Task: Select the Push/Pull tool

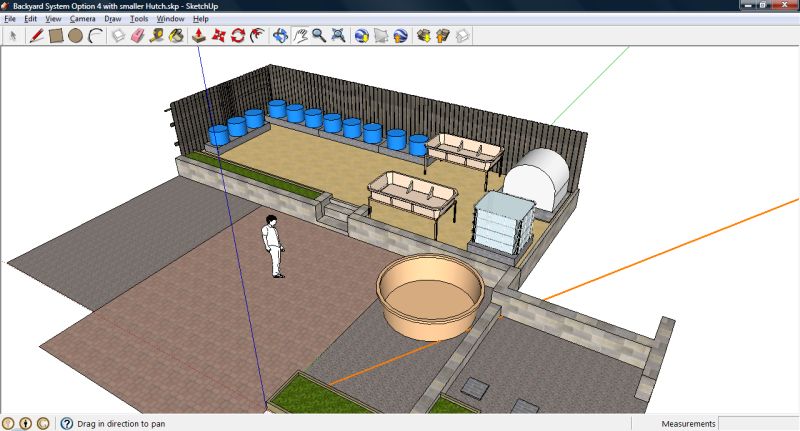Action: pos(198,36)
